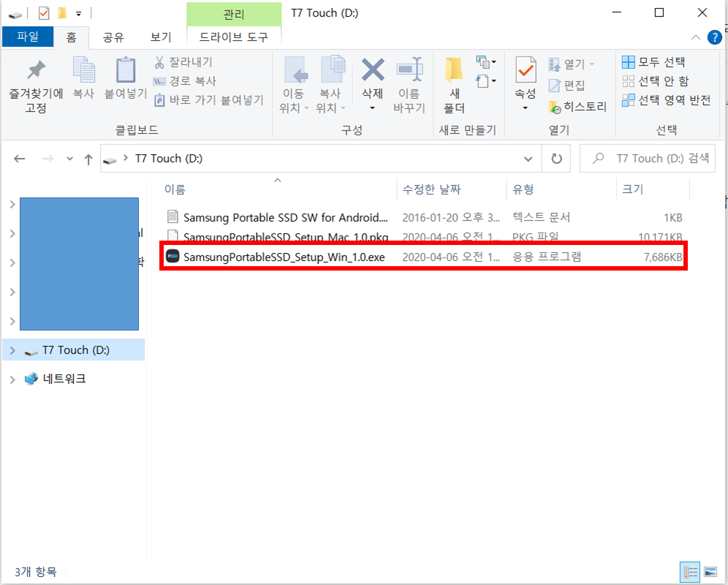Click 선택 안 함 select none
The width and height of the screenshot is (728, 585).
click(656, 81)
